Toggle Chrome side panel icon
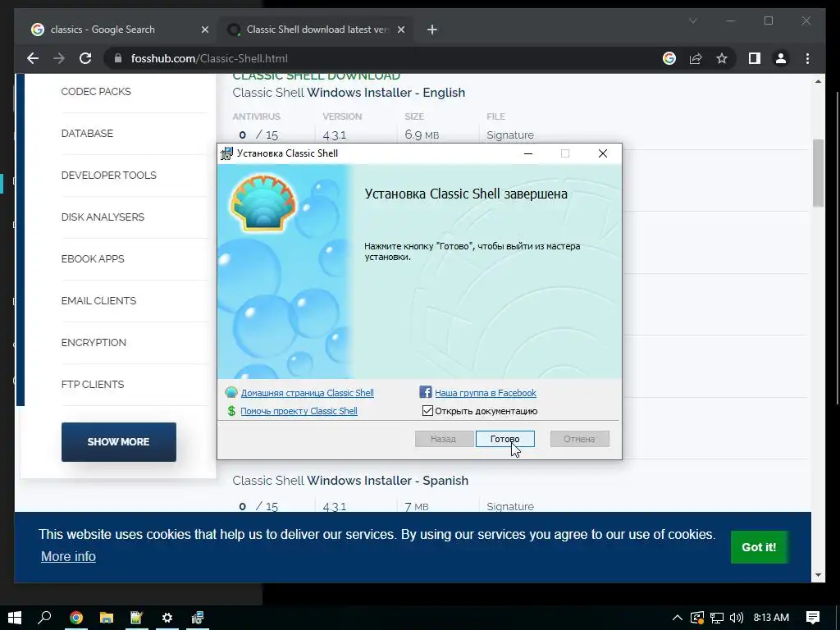The image size is (840, 630). point(755,58)
